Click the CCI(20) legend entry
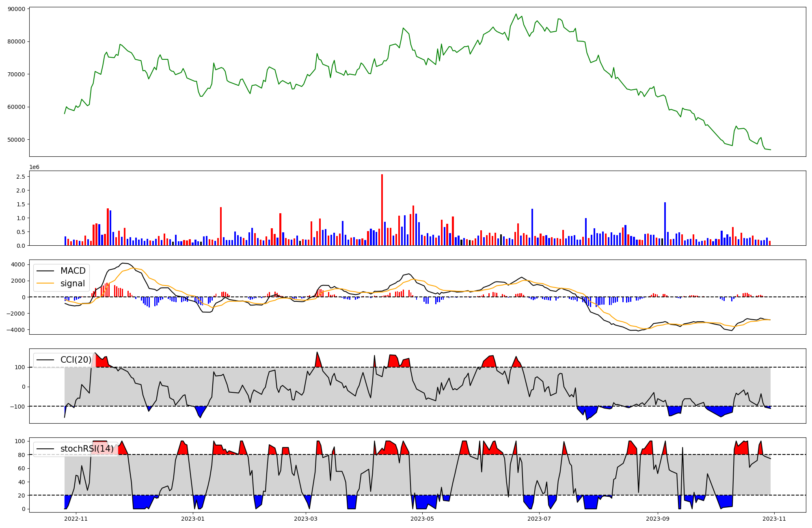Viewport: 812px width, 528px height. click(76, 360)
